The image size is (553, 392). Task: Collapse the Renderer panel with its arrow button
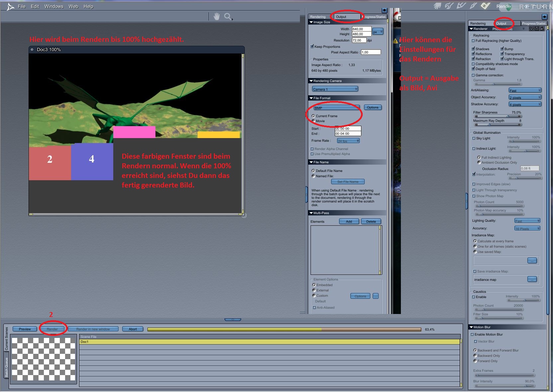pos(544,17)
